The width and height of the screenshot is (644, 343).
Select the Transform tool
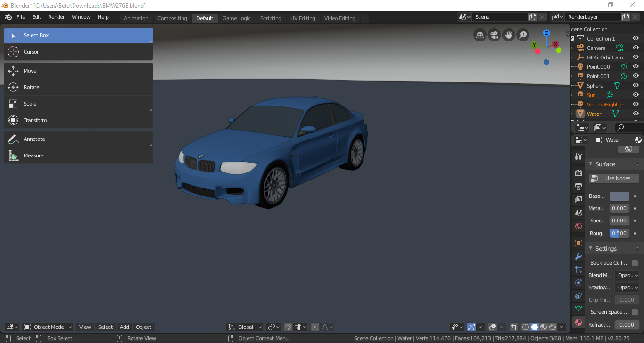[x=78, y=120]
